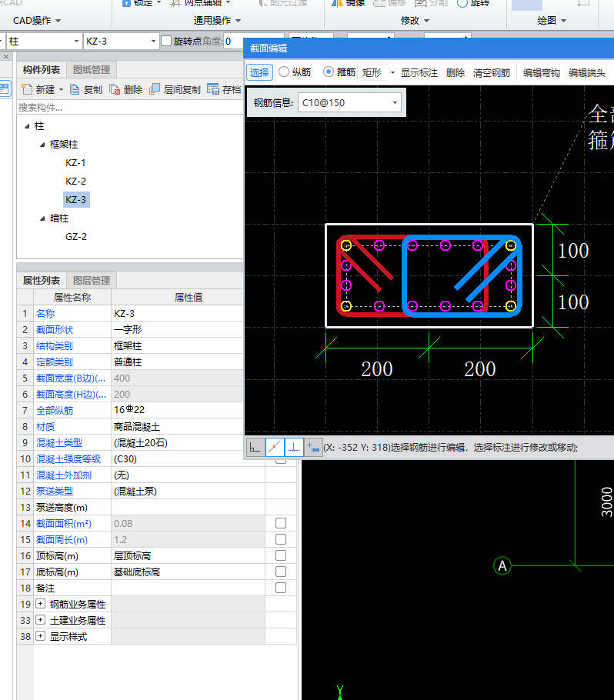Click the 清空钢筋 button

pyautogui.click(x=492, y=72)
